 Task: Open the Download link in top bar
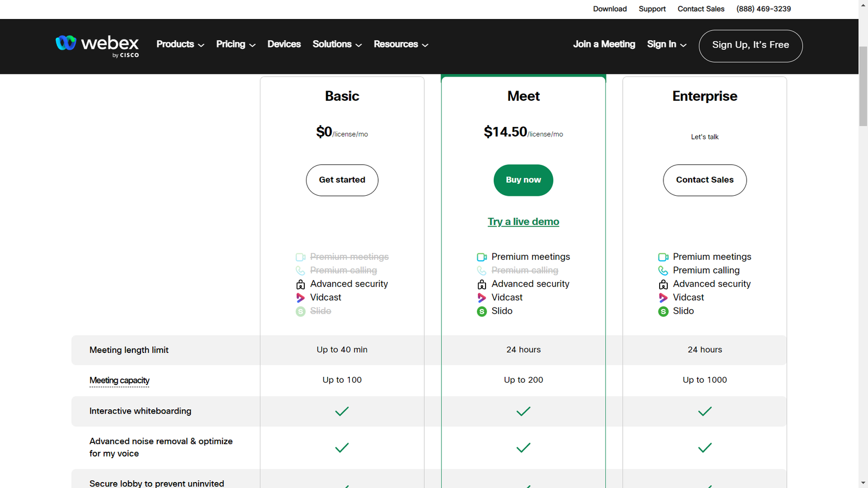(610, 9)
